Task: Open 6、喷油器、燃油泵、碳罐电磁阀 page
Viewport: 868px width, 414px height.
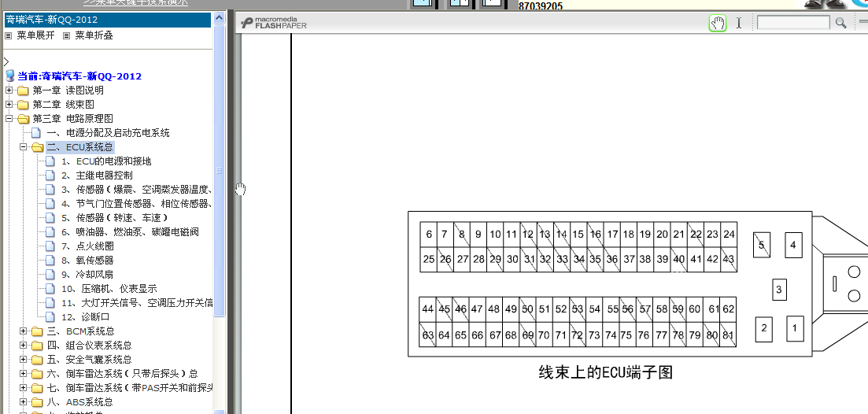Action: click(130, 232)
